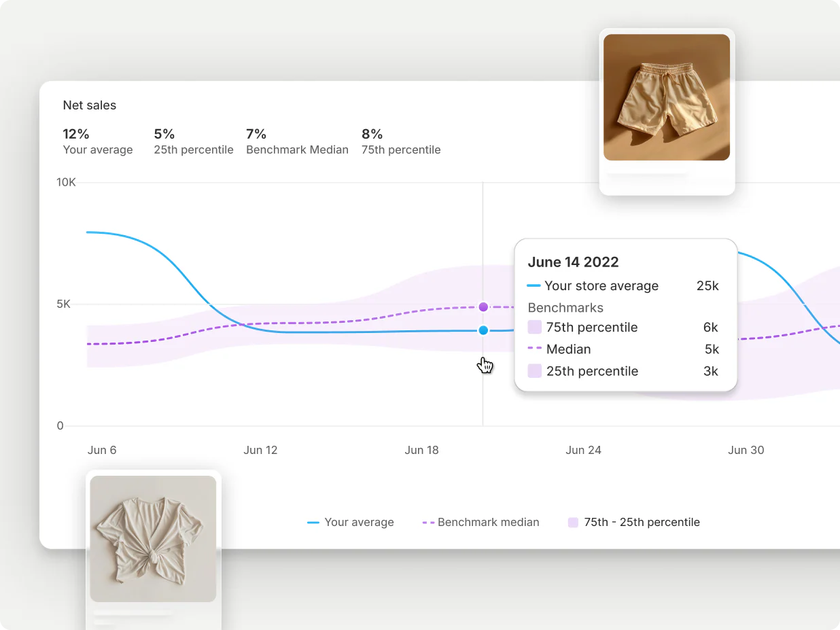The height and width of the screenshot is (630, 840).
Task: Expand the Benchmarks section in tooltip
Action: tap(565, 308)
